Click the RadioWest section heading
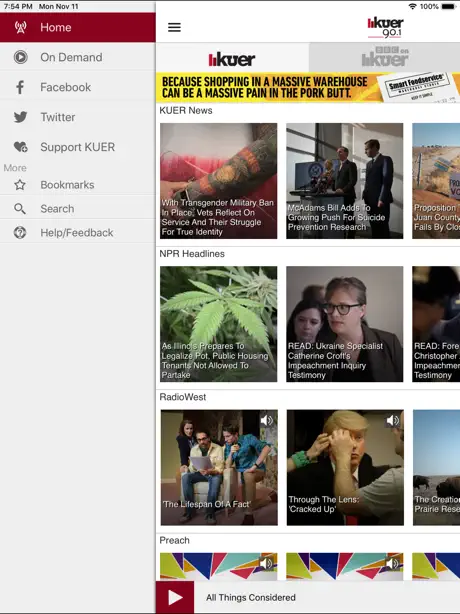The width and height of the screenshot is (460, 614). coord(183,397)
